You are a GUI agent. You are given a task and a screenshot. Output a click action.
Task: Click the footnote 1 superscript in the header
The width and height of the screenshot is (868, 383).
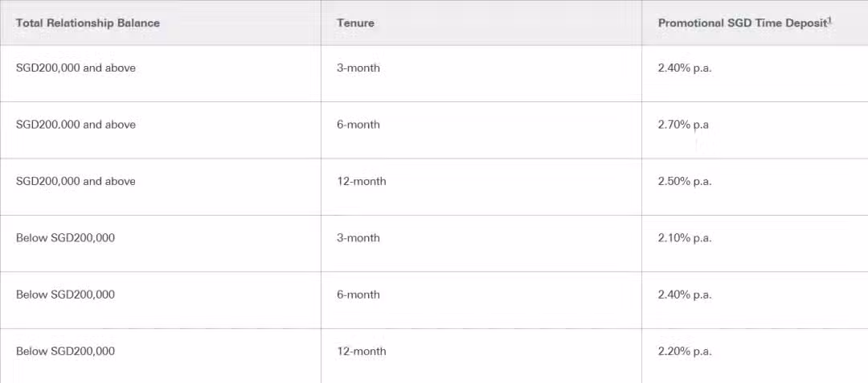pyautogui.click(x=829, y=20)
